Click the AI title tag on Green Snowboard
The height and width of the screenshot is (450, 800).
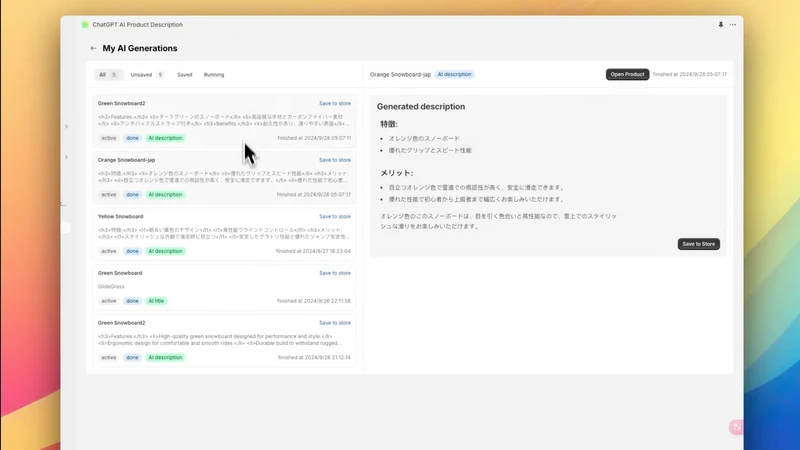157,301
